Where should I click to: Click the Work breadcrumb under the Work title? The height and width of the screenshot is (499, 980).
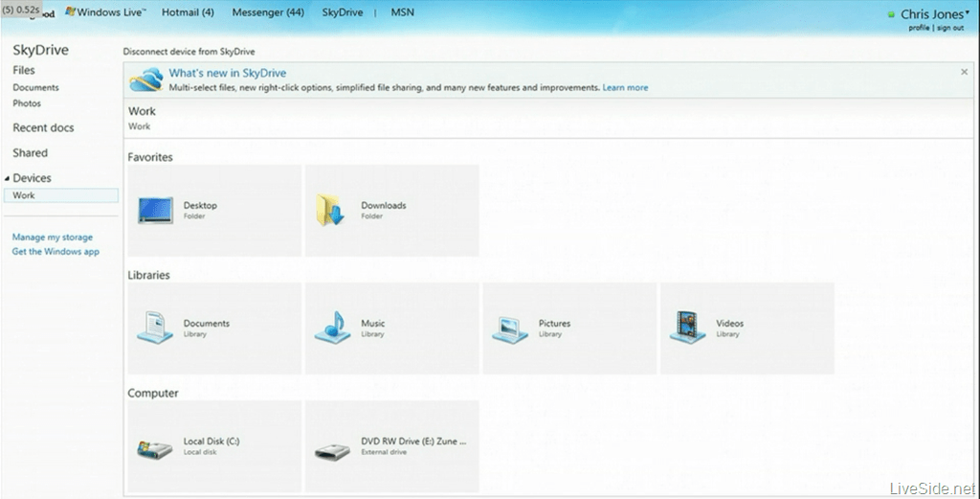pos(140,126)
